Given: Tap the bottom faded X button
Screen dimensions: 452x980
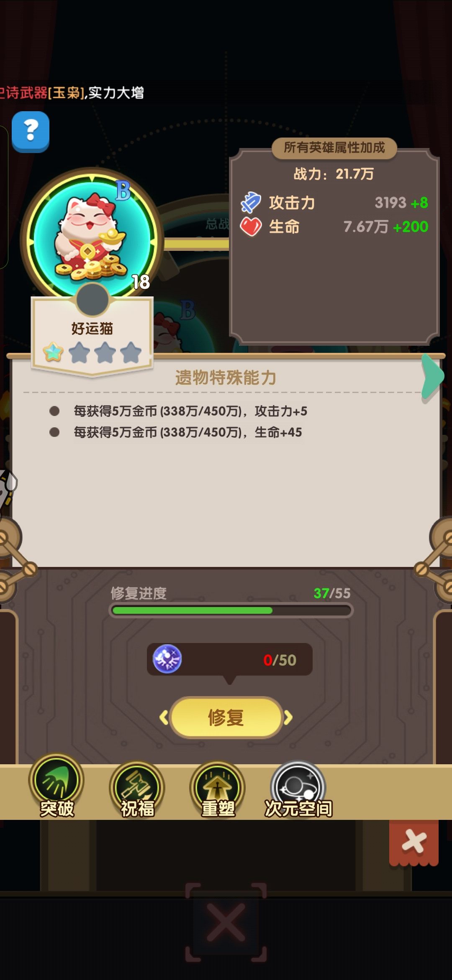Looking at the screenshot, I should coord(226,922).
